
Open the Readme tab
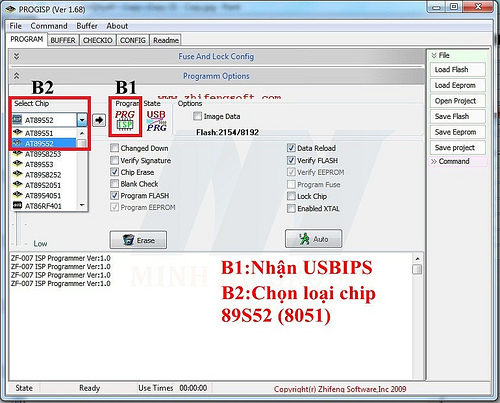(166, 40)
